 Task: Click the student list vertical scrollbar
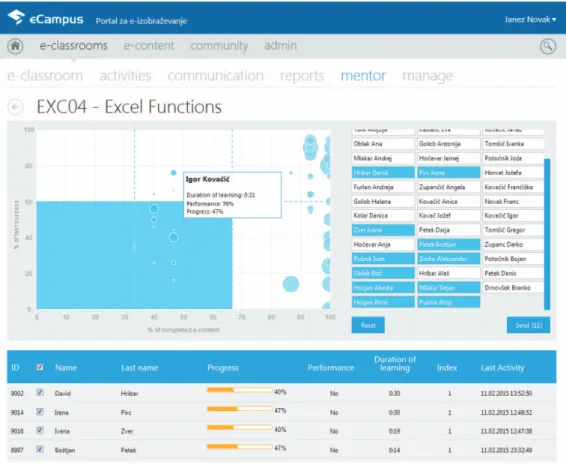tap(547, 234)
